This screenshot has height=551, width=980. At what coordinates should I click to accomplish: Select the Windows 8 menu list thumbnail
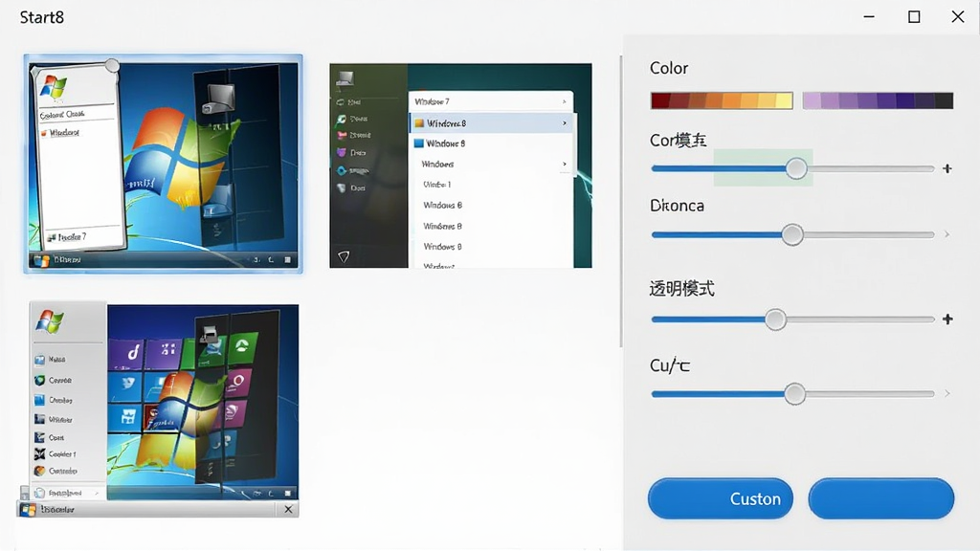pos(460,165)
